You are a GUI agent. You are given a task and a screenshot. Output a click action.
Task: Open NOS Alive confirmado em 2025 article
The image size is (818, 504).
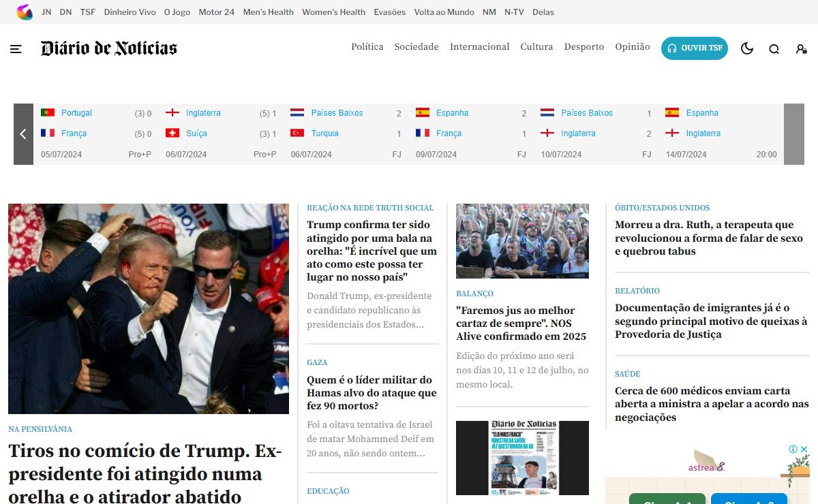[521, 324]
